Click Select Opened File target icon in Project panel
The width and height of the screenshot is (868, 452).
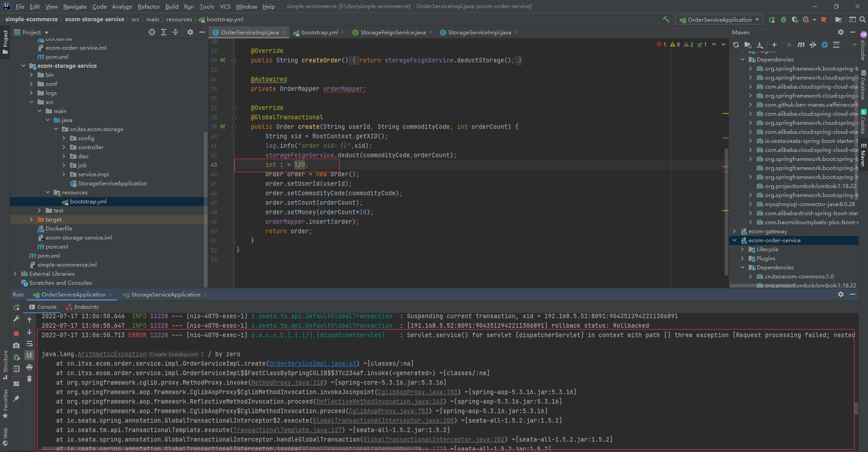152,32
